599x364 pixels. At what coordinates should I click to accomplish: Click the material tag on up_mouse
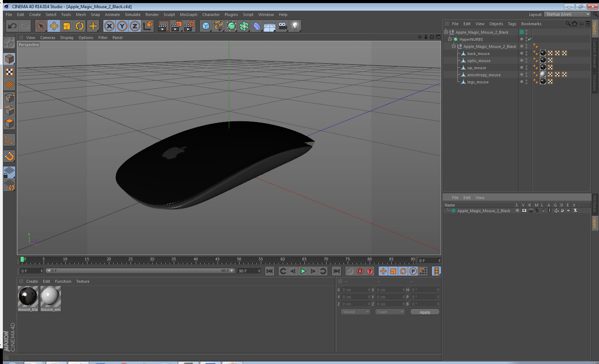[x=543, y=67]
